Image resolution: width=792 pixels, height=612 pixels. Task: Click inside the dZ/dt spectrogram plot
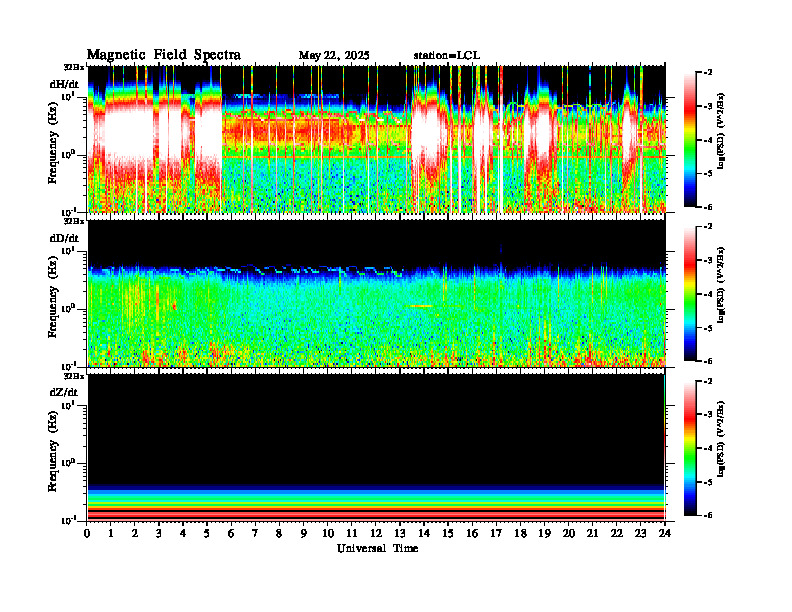pos(376,447)
